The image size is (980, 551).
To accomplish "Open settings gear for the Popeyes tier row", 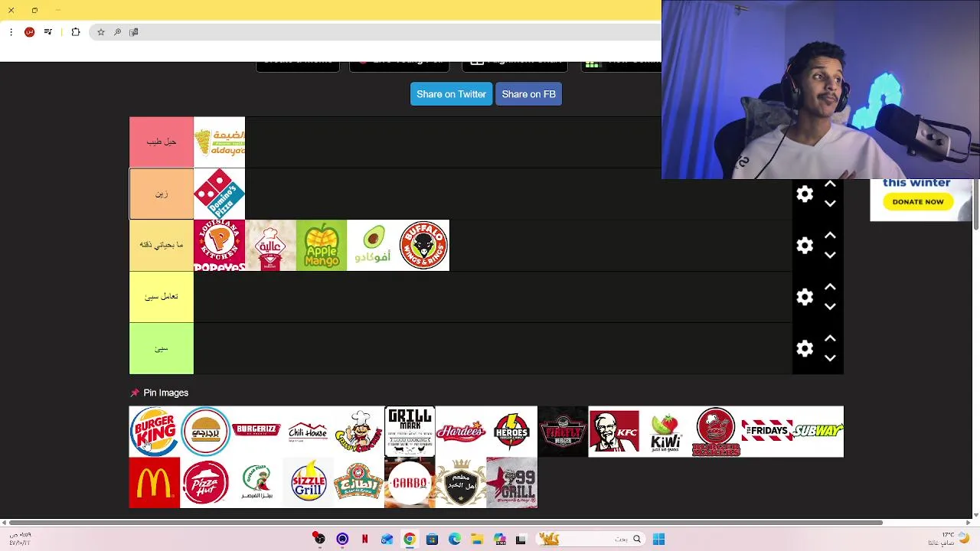I will (x=804, y=246).
